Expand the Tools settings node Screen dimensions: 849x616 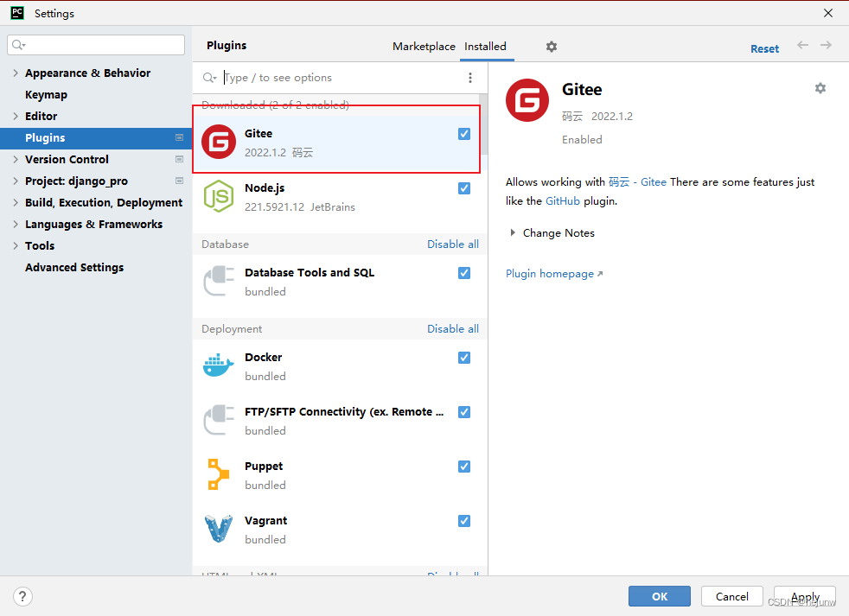pyautogui.click(x=16, y=245)
